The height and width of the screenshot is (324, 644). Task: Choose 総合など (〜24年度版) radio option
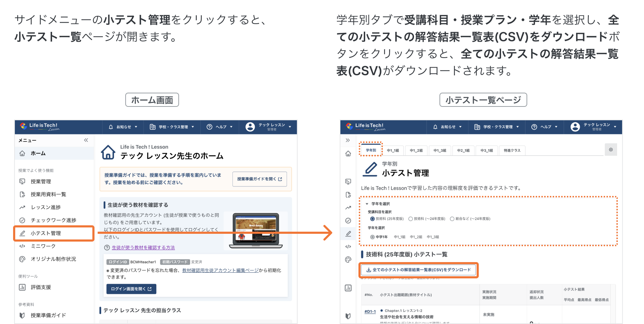coord(452,219)
